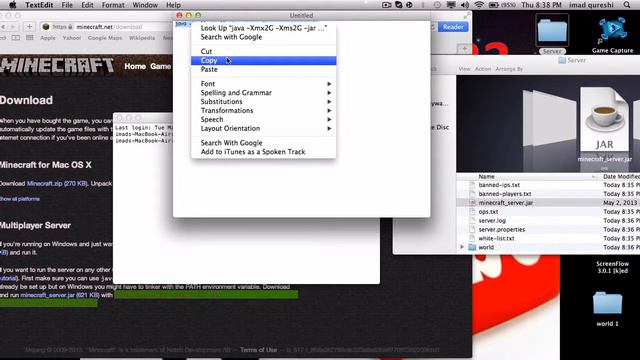This screenshot has height=360, width=640.
Task: Open the Edit menu
Action: click(87, 5)
